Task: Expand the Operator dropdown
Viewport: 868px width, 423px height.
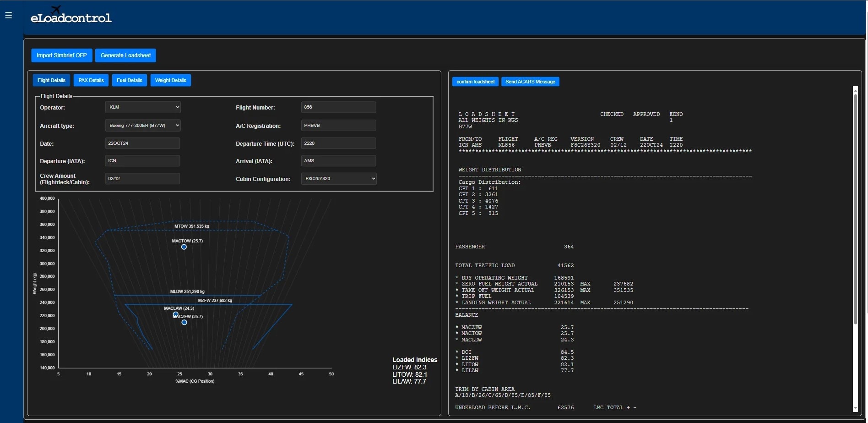Action: tap(143, 107)
